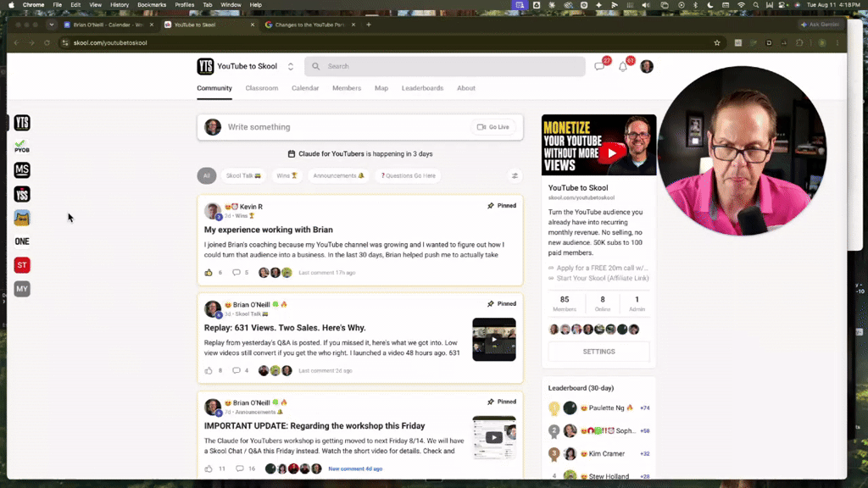Screen dimensions: 868x488
Task: Open the profile avatar menu in header
Action: tap(647, 66)
